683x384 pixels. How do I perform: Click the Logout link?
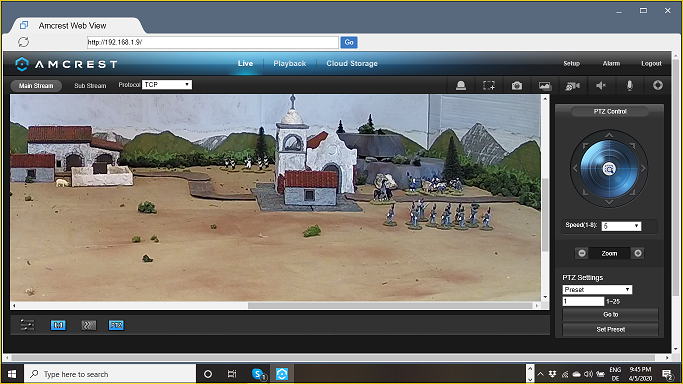(651, 64)
